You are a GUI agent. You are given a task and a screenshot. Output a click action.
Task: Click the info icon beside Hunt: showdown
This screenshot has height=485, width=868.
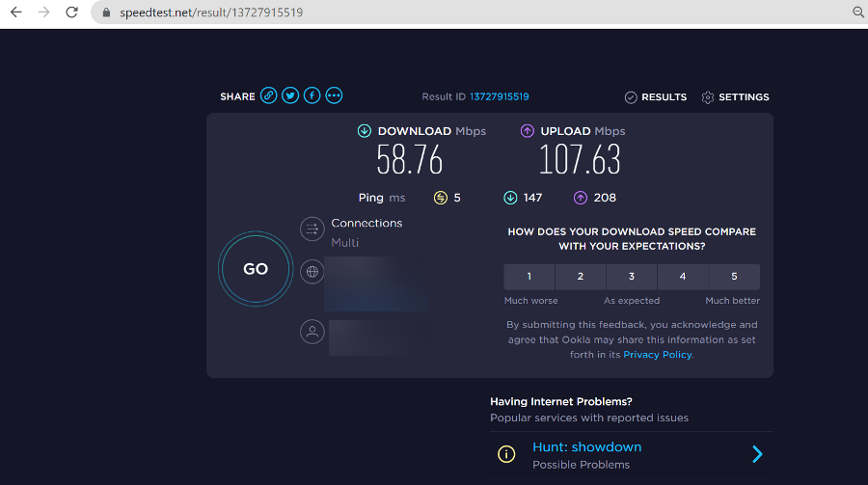506,454
